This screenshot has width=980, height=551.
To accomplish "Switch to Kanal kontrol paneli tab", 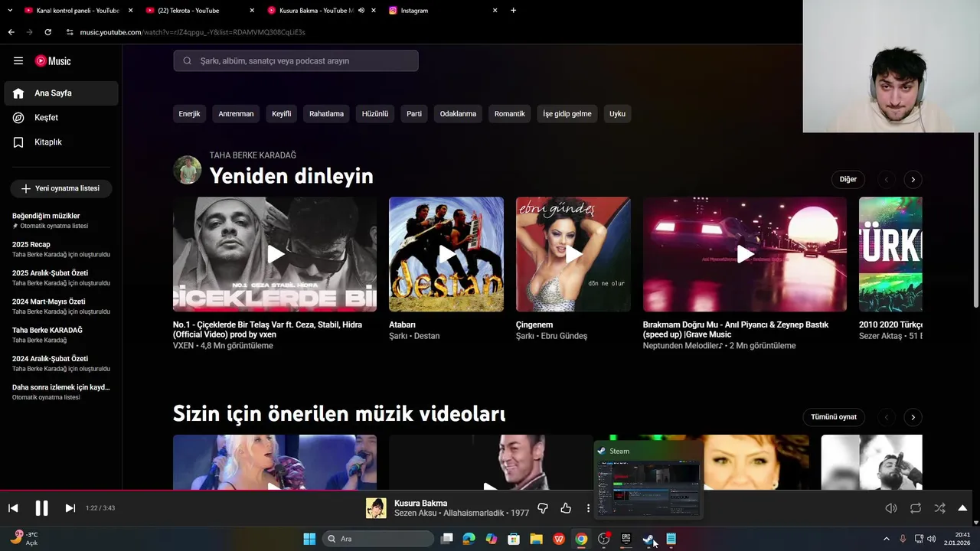I will click(x=77, y=11).
